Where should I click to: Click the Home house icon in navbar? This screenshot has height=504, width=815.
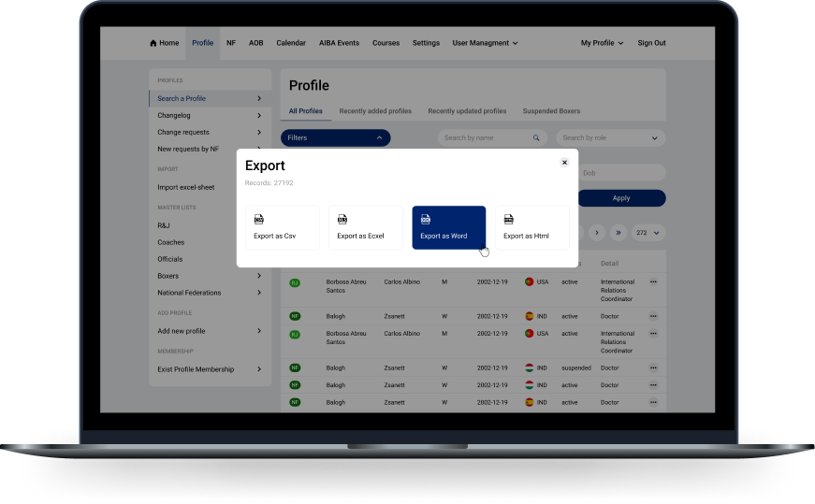click(x=153, y=43)
